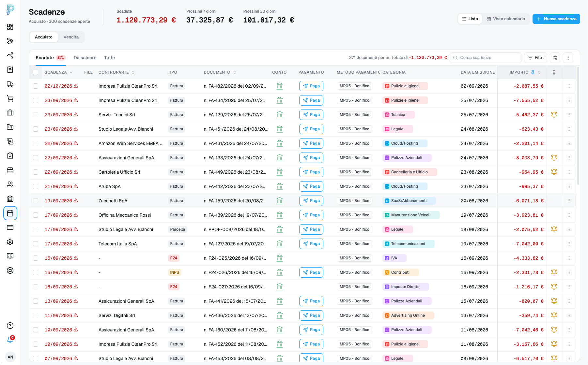Open the shopping cart sidebar icon

[10, 98]
